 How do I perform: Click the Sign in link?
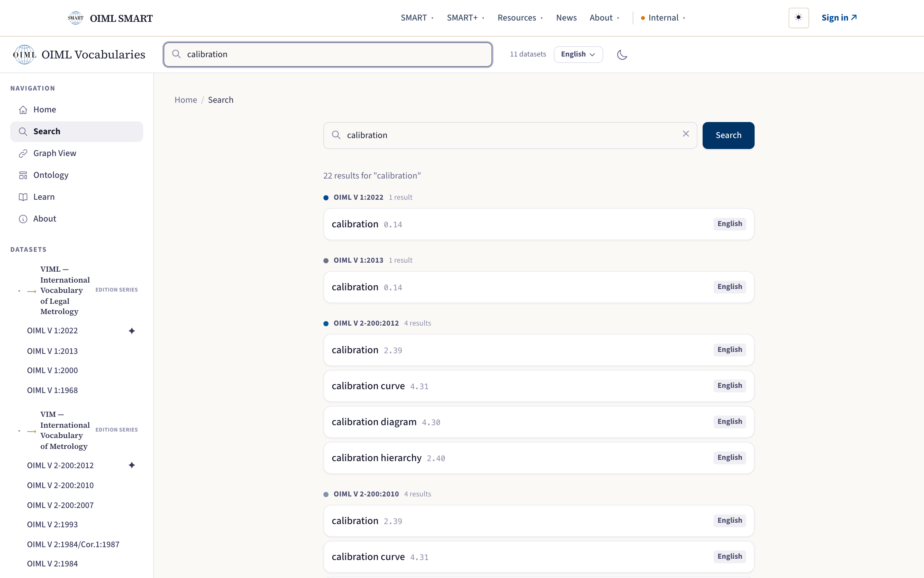click(839, 18)
